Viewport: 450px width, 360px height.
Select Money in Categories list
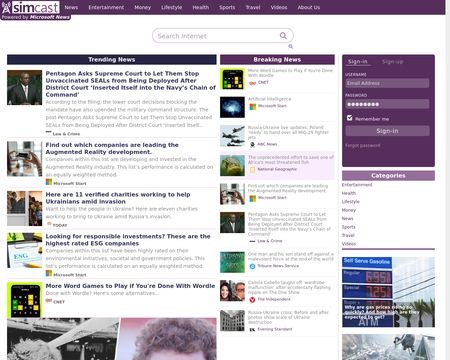(349, 210)
